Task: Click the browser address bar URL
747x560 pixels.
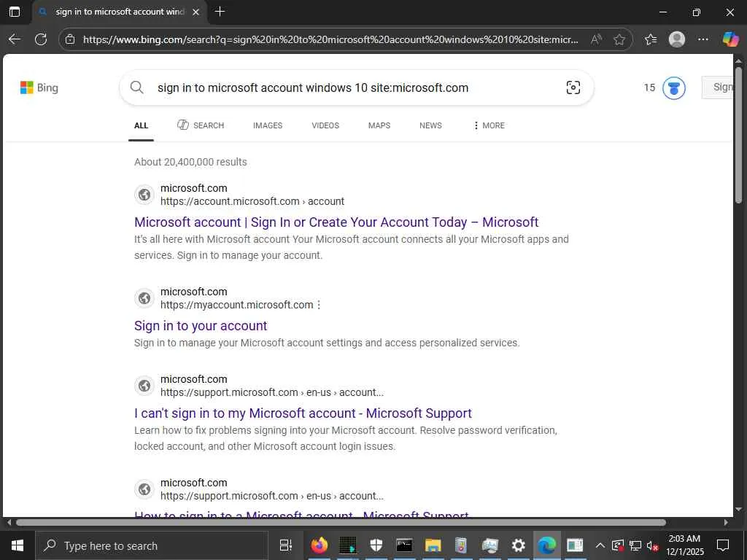Action: tap(330, 39)
